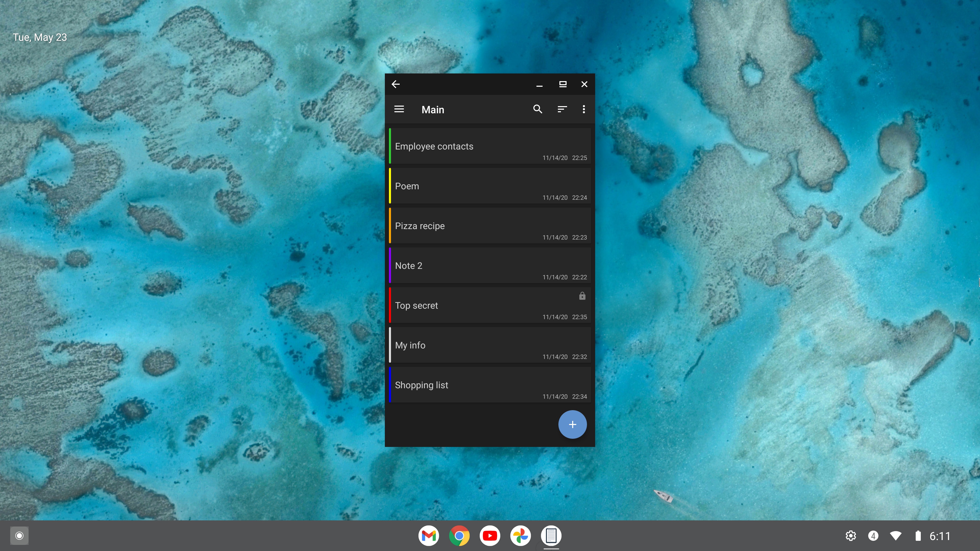Screen dimensions: 980x551
Task: Open the Poem note
Action: pyautogui.click(x=490, y=186)
